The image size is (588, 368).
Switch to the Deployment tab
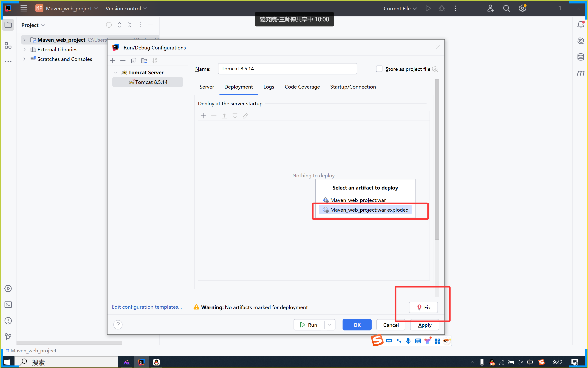point(239,87)
